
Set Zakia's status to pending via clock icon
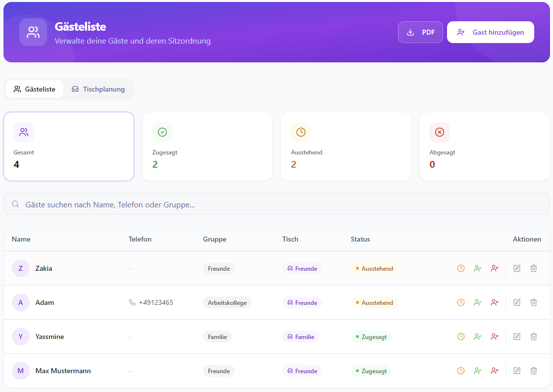tap(460, 268)
